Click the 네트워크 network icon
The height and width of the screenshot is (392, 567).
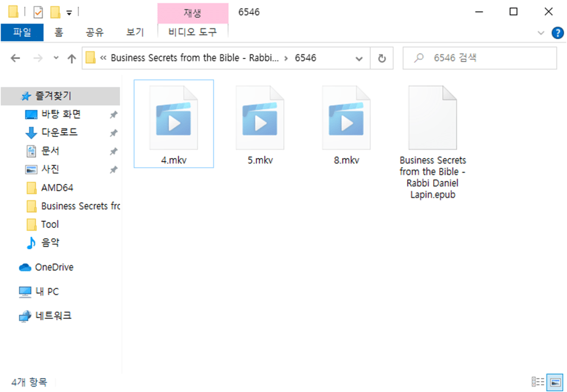click(x=25, y=317)
